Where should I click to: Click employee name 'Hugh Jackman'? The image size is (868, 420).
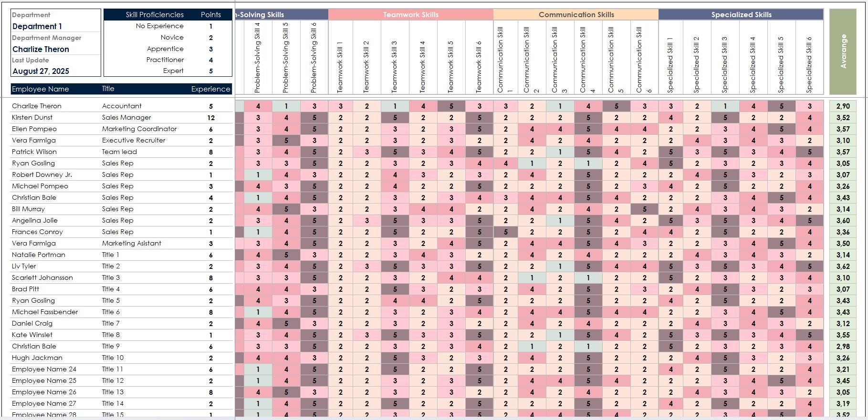(x=37, y=358)
